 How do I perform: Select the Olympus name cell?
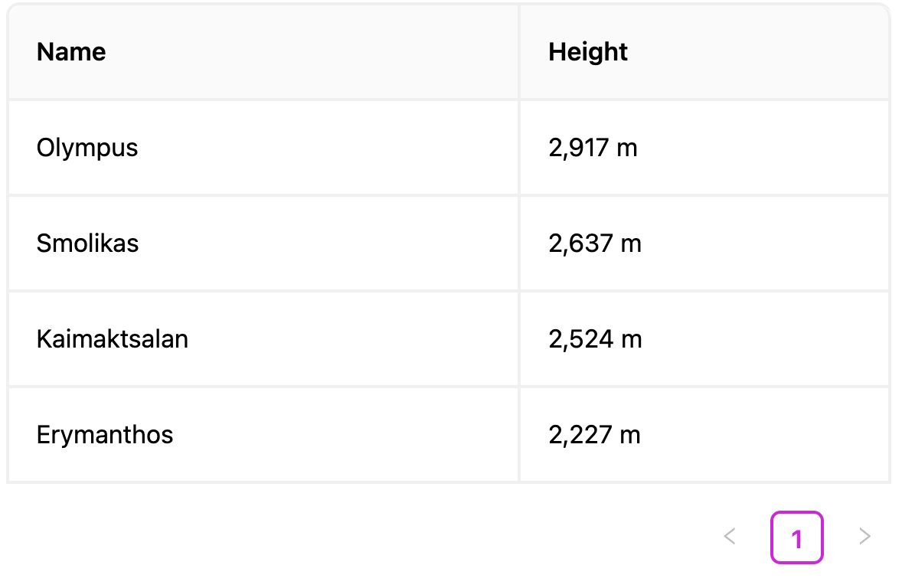(x=87, y=147)
